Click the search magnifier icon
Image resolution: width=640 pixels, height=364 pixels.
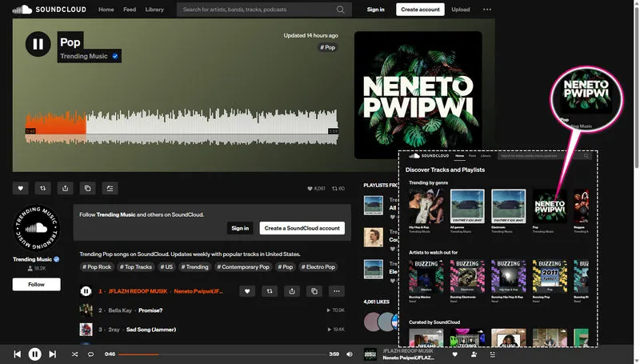341,10
